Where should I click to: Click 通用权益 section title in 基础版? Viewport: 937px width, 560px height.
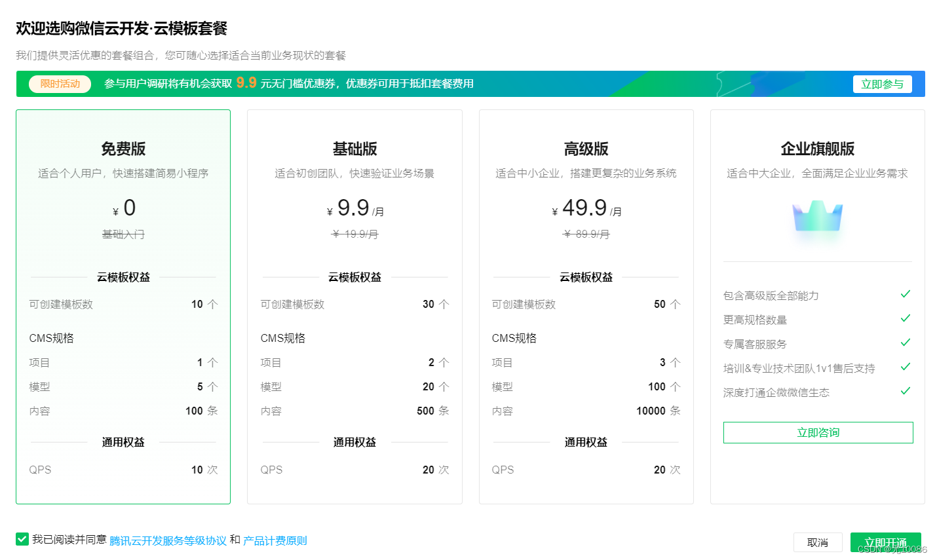coord(354,442)
